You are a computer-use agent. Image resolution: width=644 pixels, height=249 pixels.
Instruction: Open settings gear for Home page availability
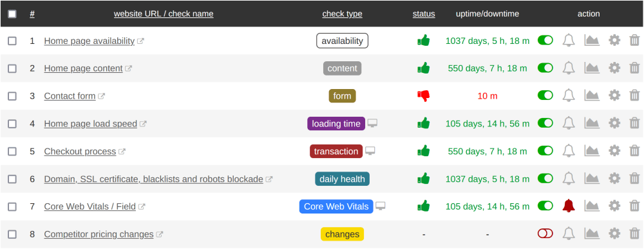click(614, 41)
